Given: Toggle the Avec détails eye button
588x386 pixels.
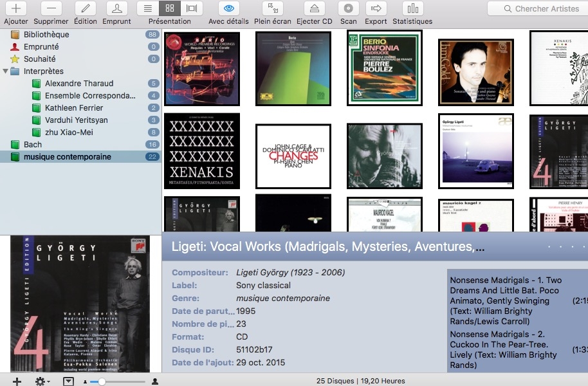Looking at the screenshot, I should [228, 9].
